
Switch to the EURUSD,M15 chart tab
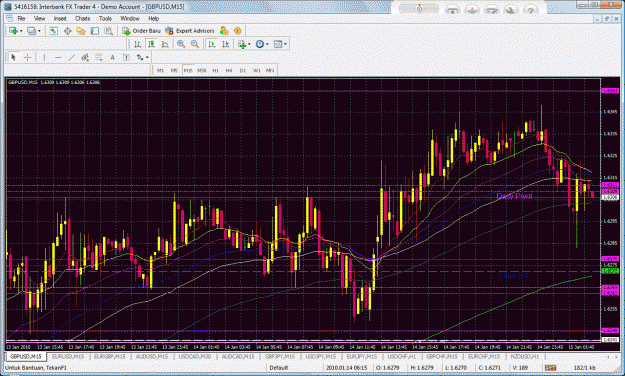[69, 356]
